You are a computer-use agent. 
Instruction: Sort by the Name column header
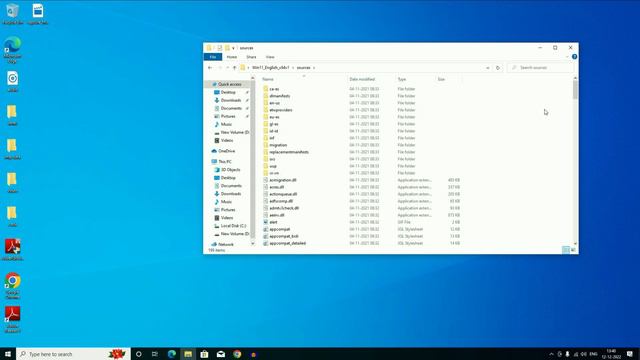click(x=268, y=79)
